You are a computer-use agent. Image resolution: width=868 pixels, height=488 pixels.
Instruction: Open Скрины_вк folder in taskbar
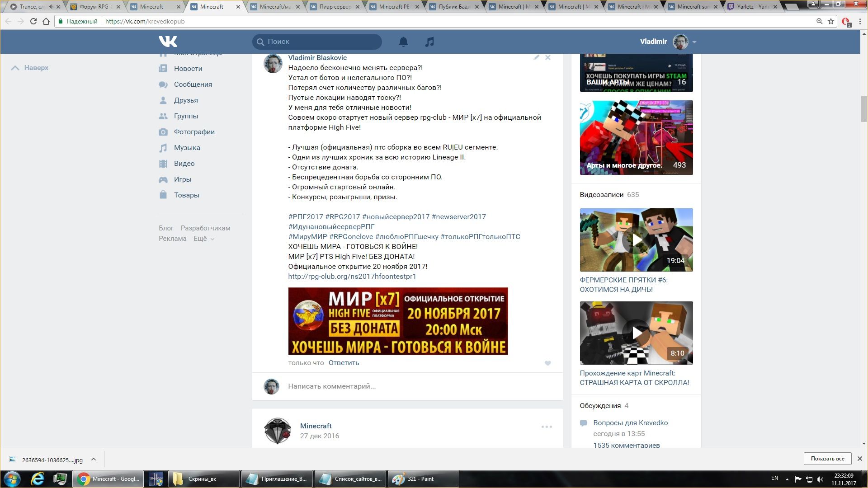pyautogui.click(x=203, y=479)
